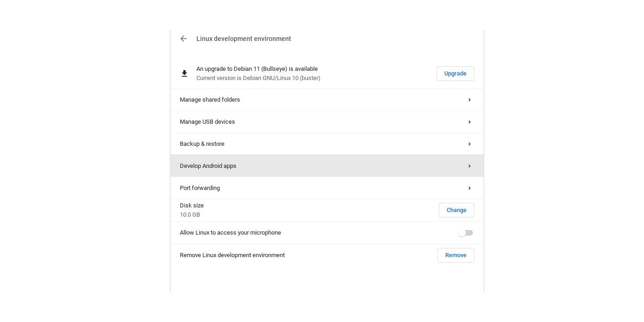Select the Develop Android apps label
This screenshot has height=322, width=644.
tap(208, 166)
